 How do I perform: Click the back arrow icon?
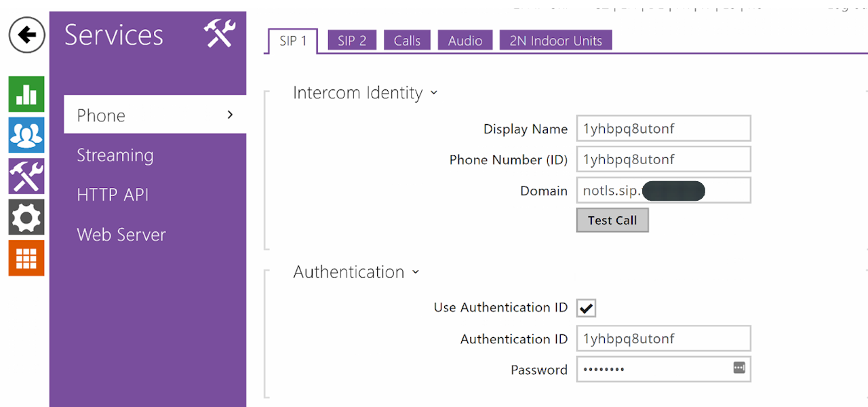27,35
